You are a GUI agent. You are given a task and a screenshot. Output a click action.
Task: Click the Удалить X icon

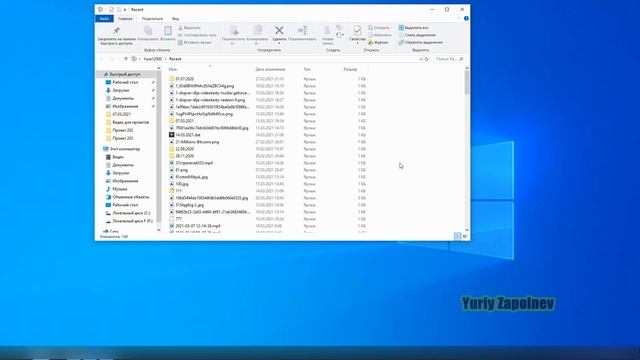(279, 30)
